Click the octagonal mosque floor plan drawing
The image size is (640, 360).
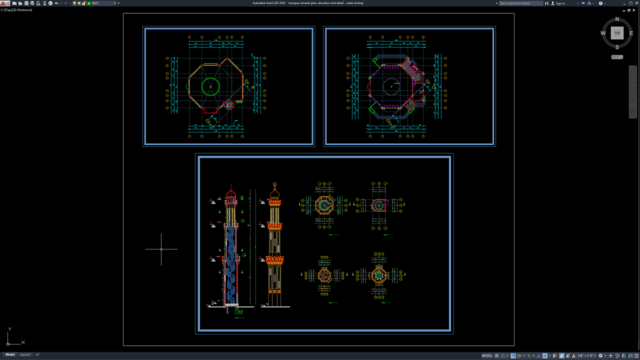[396, 87]
